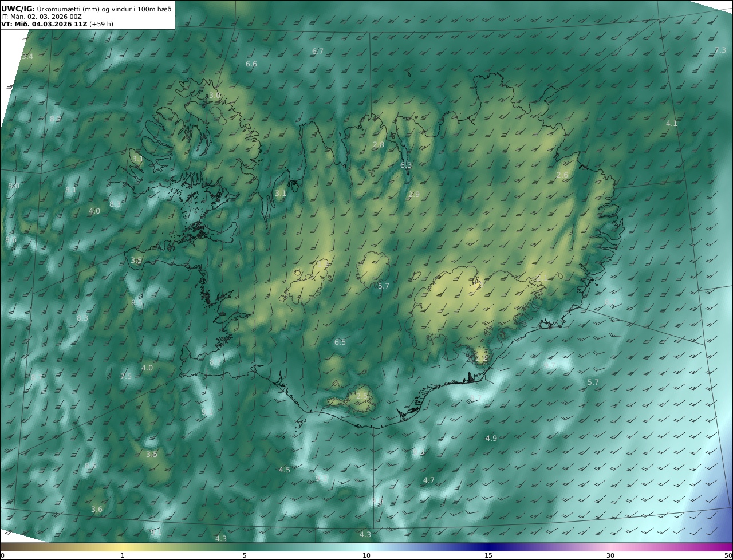Click the valid time 'VT: Mið. 04.03.2026 11Z'
The height and width of the screenshot is (560, 733).
pos(44,24)
